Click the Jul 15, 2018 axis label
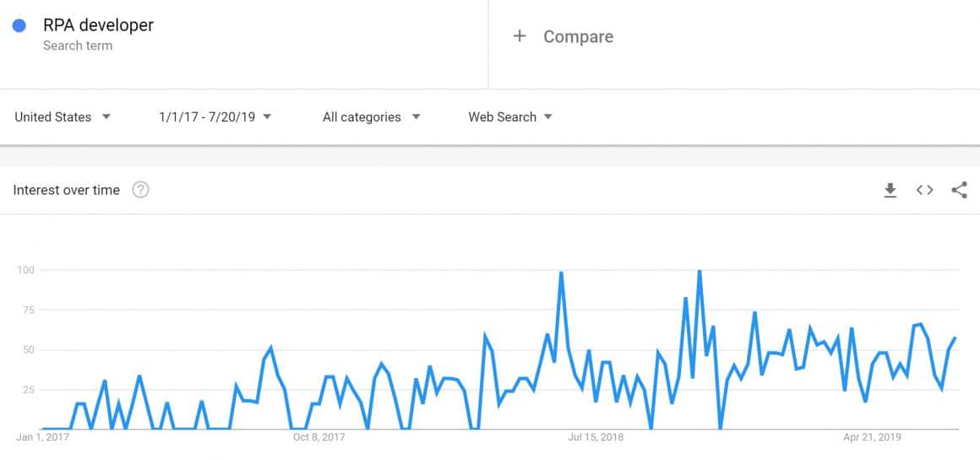The image size is (980, 460). pyautogui.click(x=596, y=437)
